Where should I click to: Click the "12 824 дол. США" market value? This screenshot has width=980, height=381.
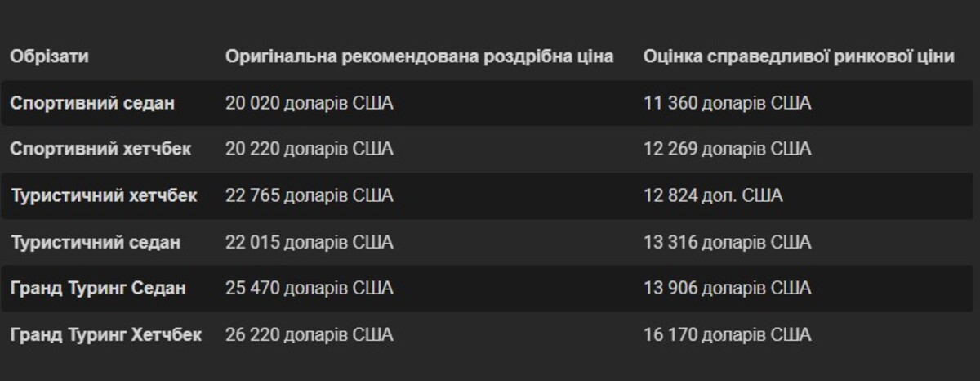coord(712,195)
